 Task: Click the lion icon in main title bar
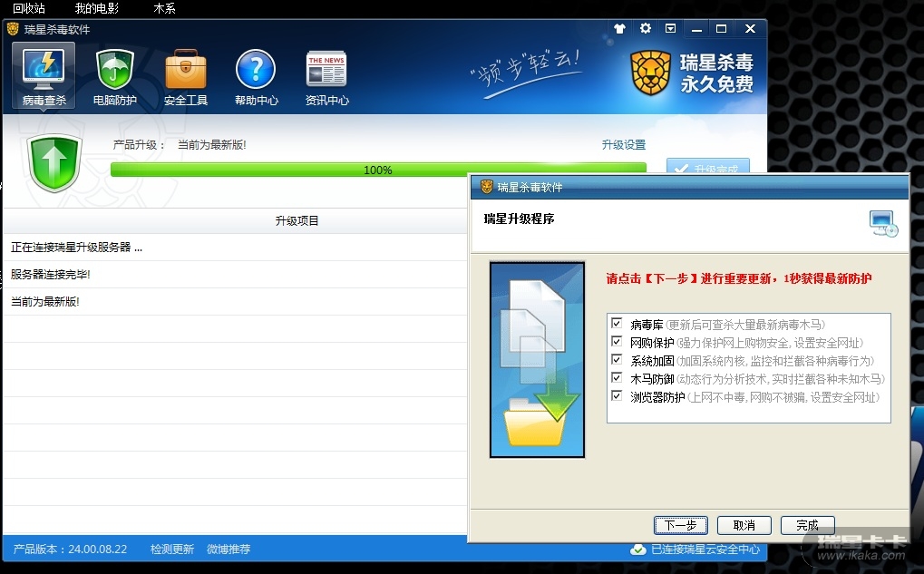pos(13,29)
